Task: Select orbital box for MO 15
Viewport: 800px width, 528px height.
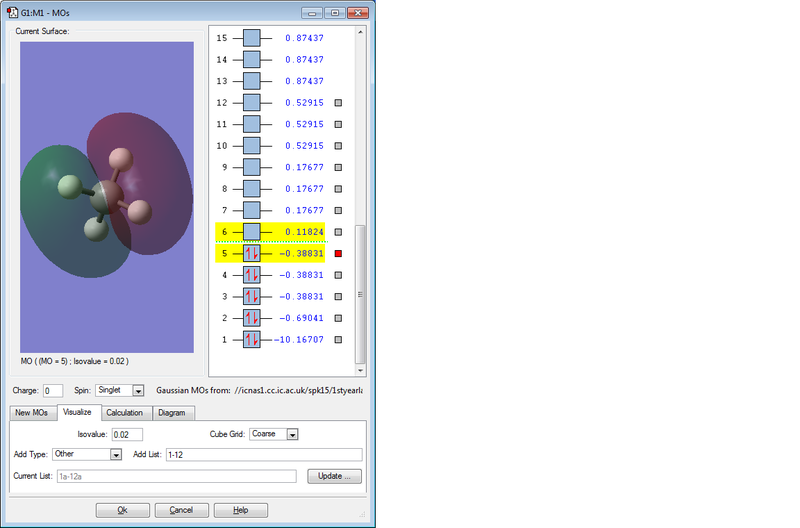Action: click(x=252, y=38)
